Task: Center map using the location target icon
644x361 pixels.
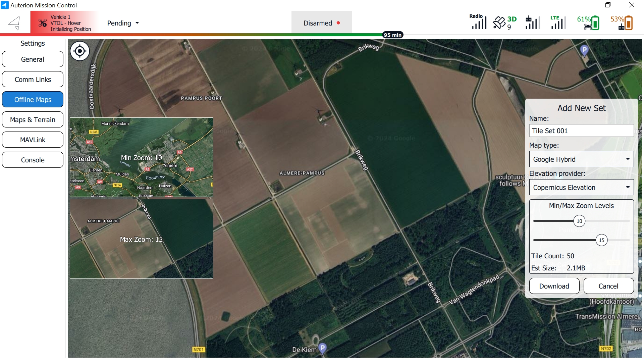Action: coord(80,51)
